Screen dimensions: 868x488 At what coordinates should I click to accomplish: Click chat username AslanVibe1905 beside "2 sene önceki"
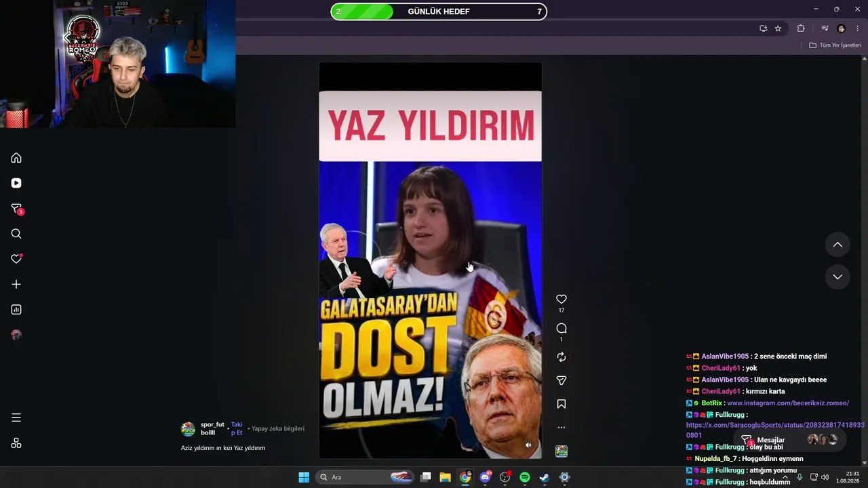[725, 357]
